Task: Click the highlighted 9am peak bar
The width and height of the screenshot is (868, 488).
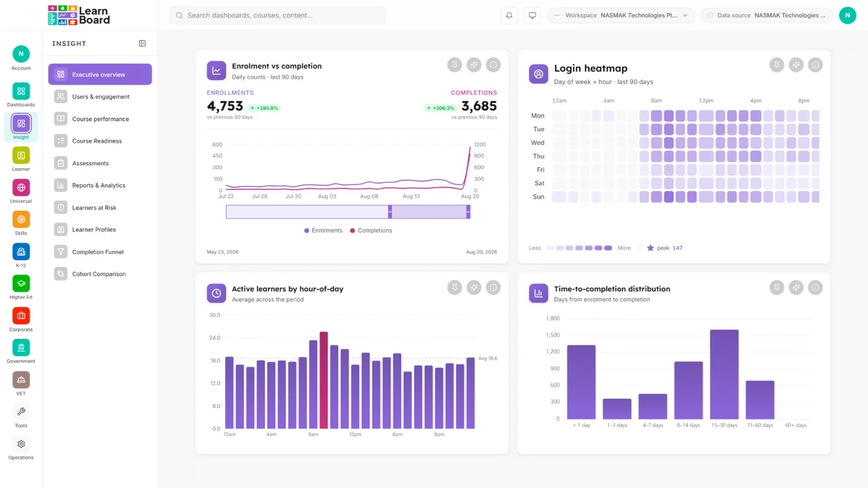Action: (323, 380)
